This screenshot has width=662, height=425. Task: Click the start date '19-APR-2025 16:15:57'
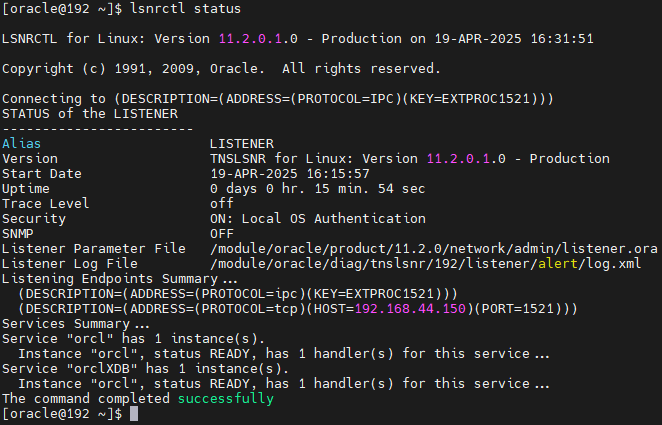290,173
